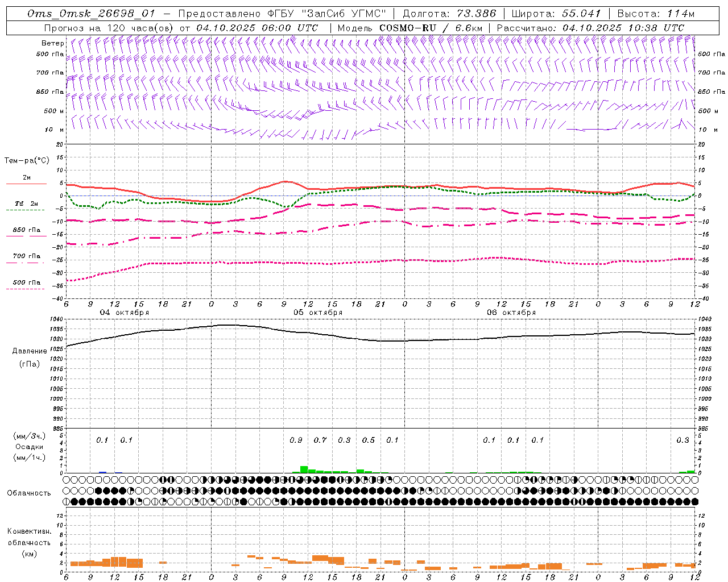This screenshot has height=582, width=728.
Task: Click the 0.9 precipitation amount value
Action: (x=296, y=440)
